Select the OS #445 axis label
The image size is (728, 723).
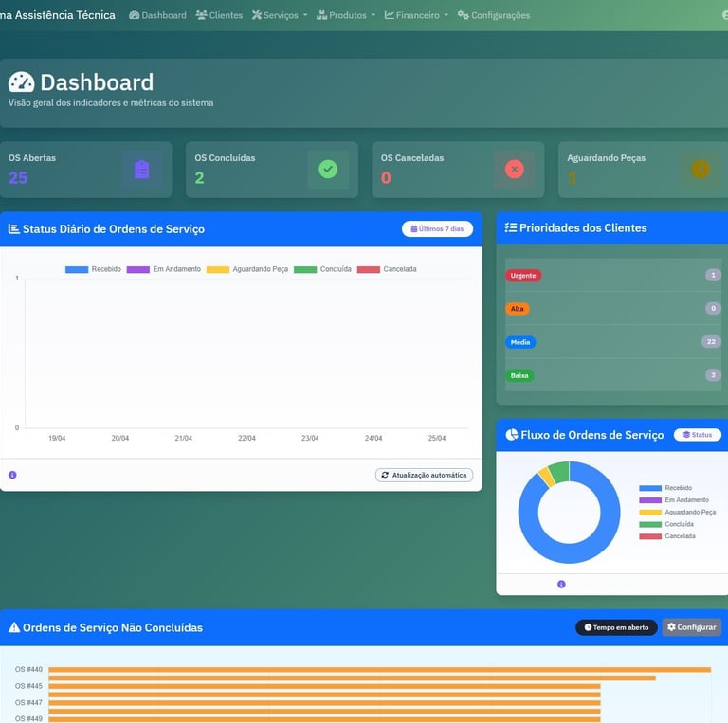pos(28,686)
